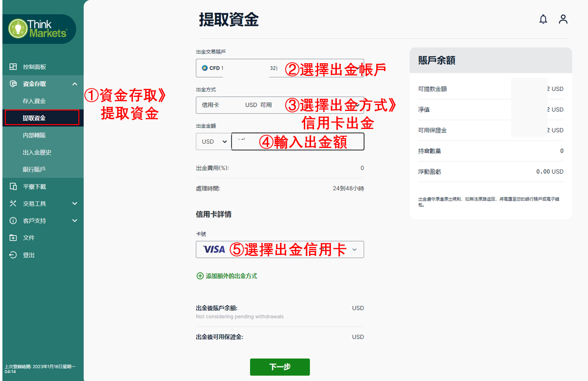This screenshot has height=381, width=588.
Task: Open the 出金方式 信用卡 dropdown
Action: point(280,105)
